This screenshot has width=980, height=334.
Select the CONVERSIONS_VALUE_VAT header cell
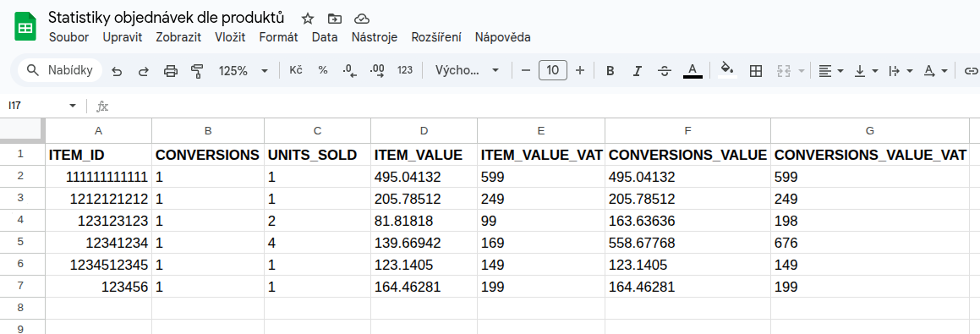[869, 155]
